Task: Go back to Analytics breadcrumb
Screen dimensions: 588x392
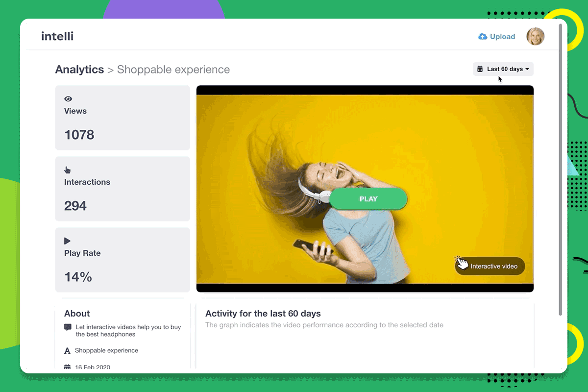Action: click(79, 70)
